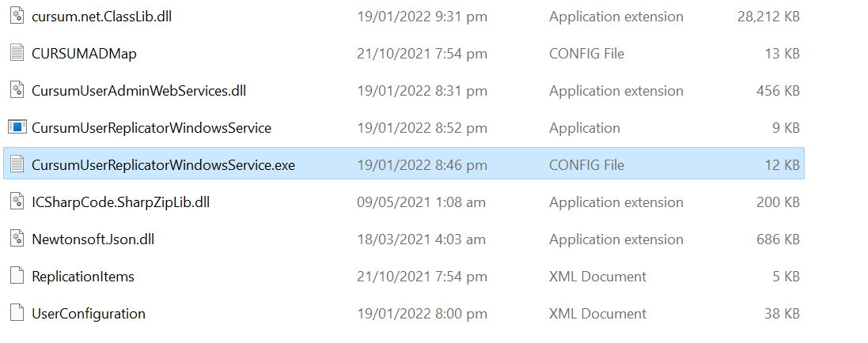Click the ReplicationItems XML document icon

[17, 276]
